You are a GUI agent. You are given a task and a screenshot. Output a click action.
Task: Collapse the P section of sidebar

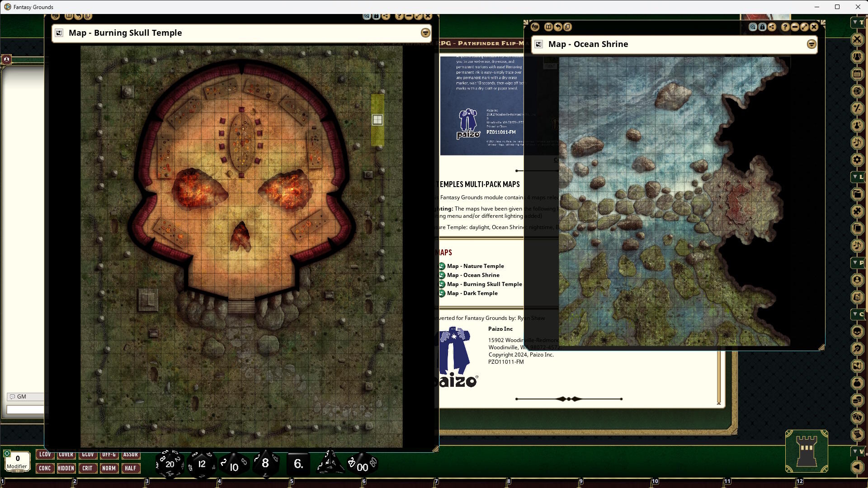pyautogui.click(x=858, y=263)
